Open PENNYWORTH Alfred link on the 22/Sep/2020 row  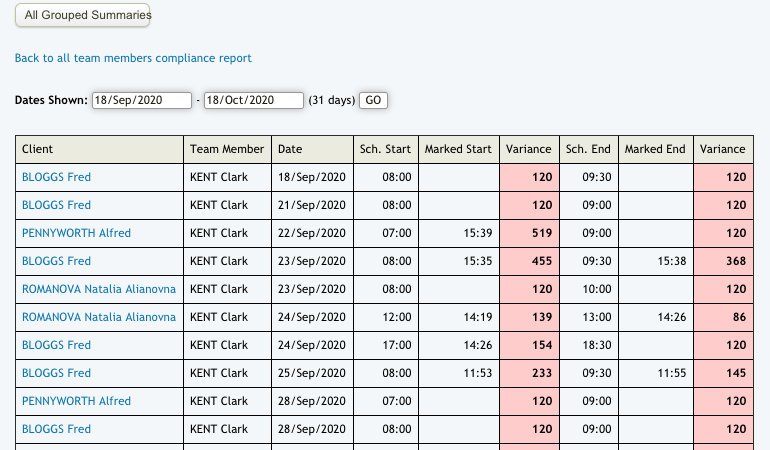coord(76,233)
